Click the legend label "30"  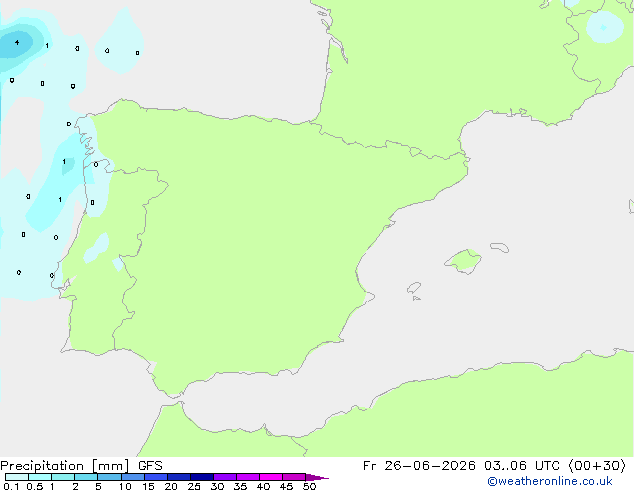click(x=217, y=486)
